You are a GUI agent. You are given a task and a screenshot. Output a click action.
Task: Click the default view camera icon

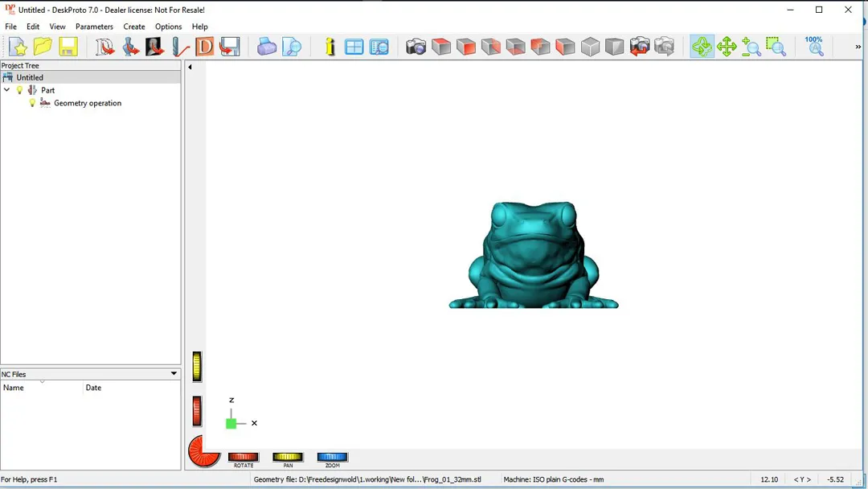(x=416, y=47)
